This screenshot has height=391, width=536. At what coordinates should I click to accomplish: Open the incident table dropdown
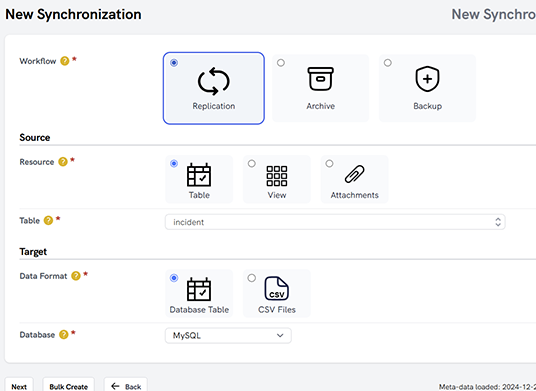point(335,222)
